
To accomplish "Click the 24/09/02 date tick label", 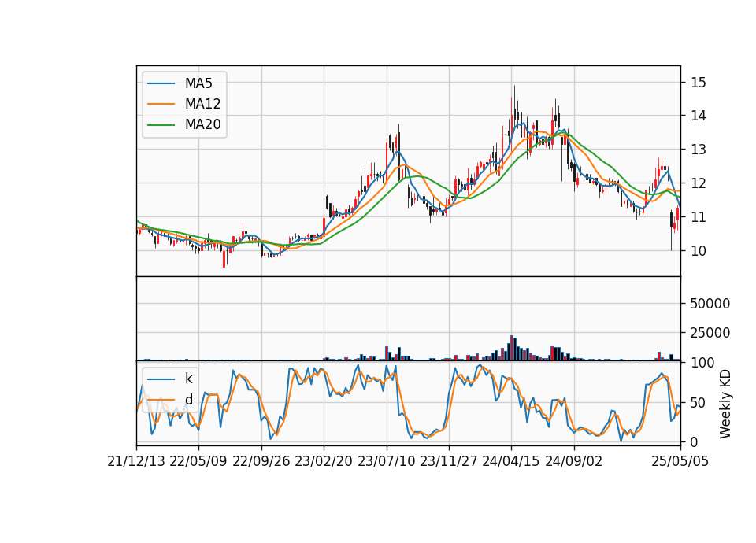I will 574,462.
